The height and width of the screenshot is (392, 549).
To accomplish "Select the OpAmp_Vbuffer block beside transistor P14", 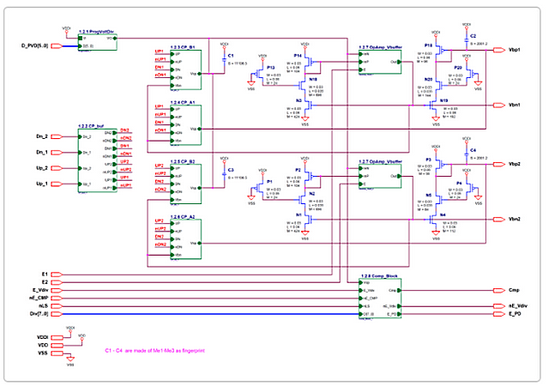I will click(380, 62).
